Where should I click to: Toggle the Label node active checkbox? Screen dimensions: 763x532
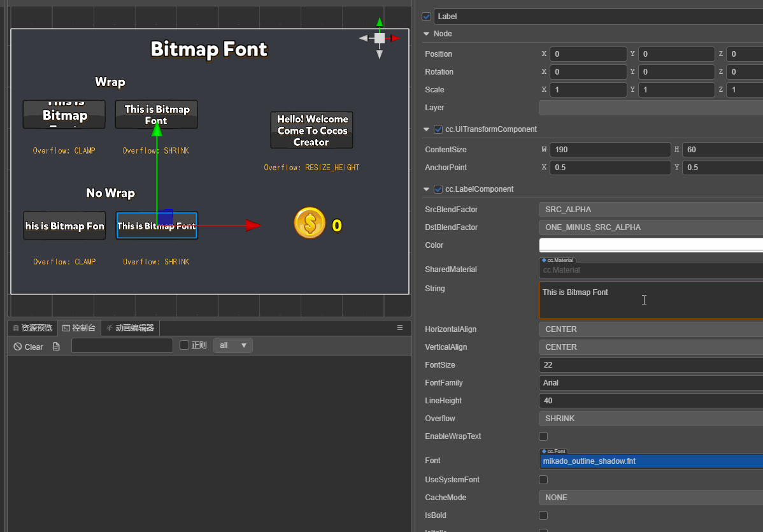427,17
